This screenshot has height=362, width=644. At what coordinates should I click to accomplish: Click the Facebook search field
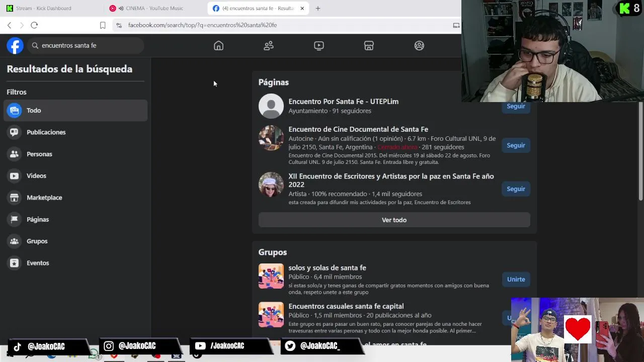coord(86,45)
